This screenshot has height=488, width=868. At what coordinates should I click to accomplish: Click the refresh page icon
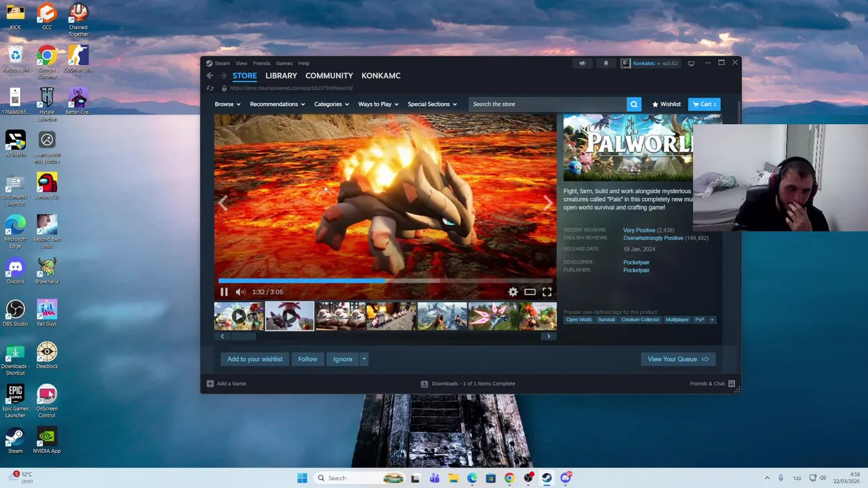coord(210,88)
